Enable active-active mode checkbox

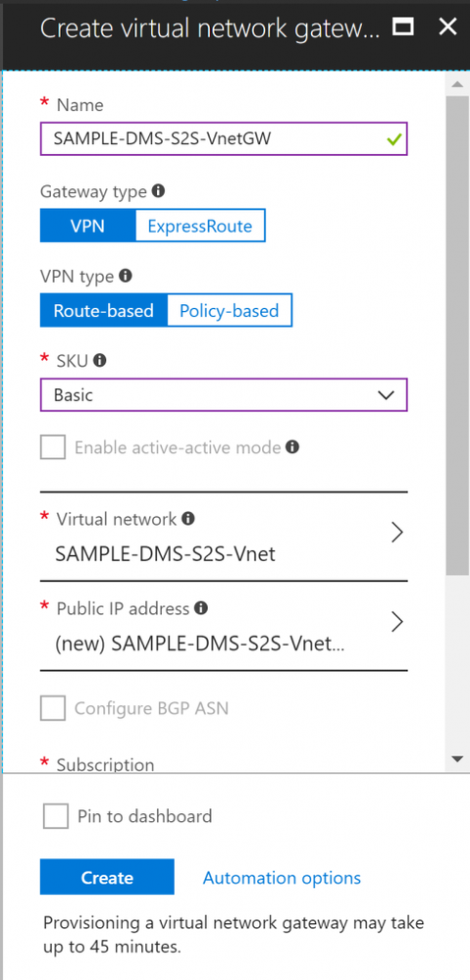[x=53, y=447]
